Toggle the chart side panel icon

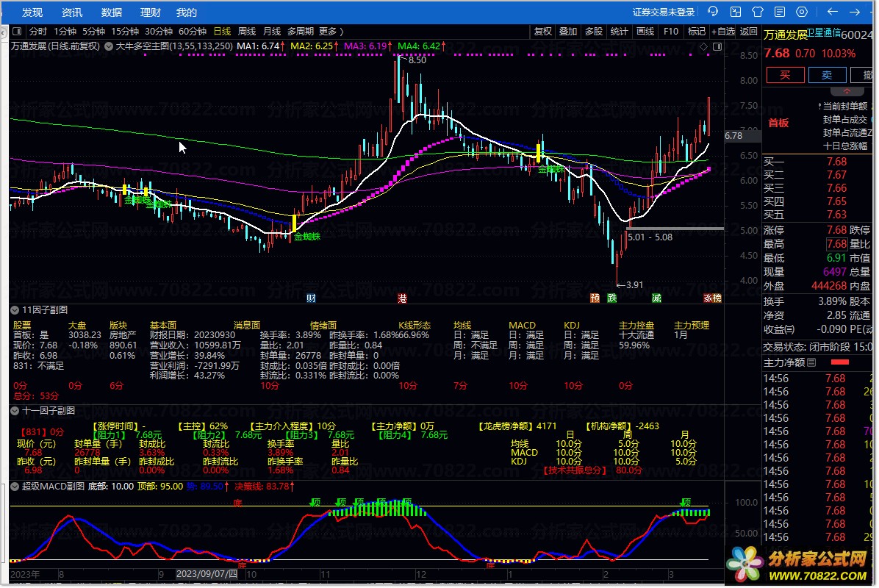717,46
